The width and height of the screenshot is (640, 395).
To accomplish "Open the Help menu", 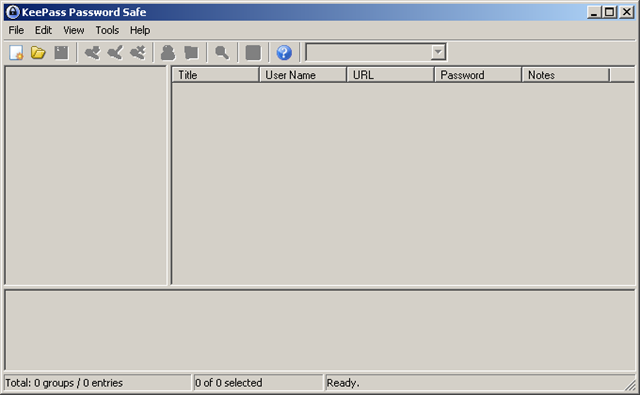I will tap(140, 30).
